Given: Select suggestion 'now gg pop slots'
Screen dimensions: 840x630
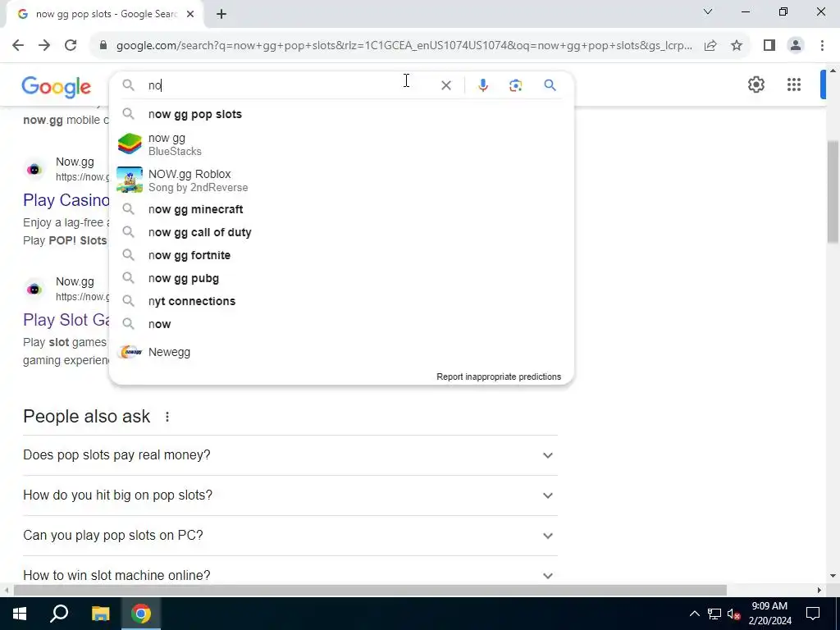Looking at the screenshot, I should tap(341, 114).
